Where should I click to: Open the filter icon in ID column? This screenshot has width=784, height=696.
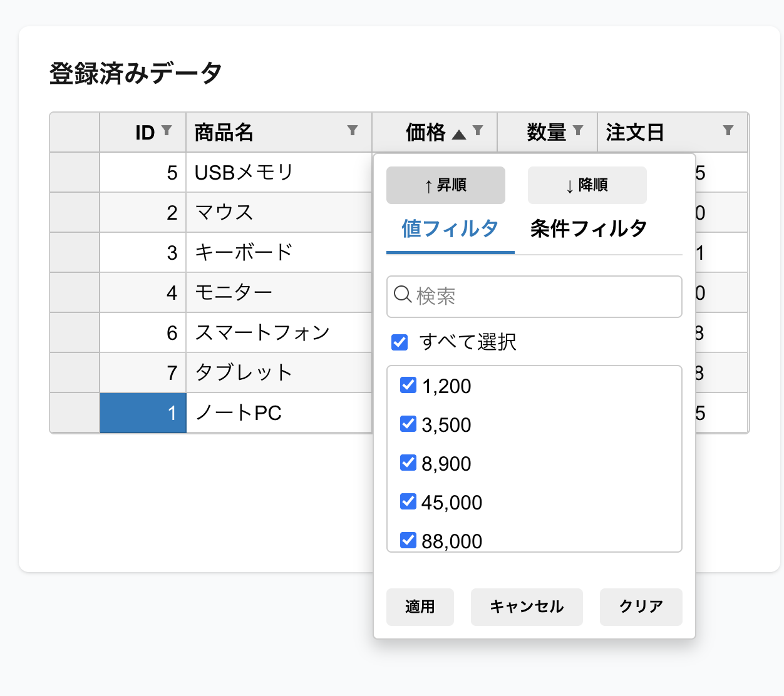pyautogui.click(x=167, y=130)
